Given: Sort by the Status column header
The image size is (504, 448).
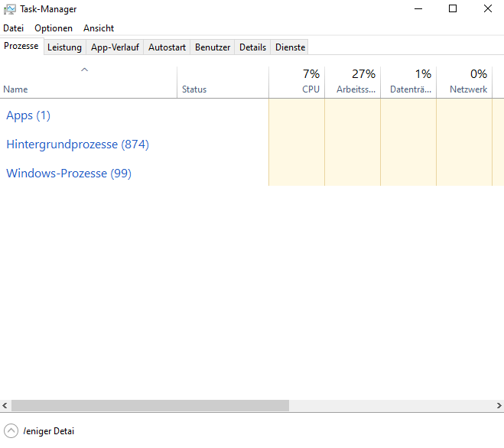Looking at the screenshot, I should point(223,82).
